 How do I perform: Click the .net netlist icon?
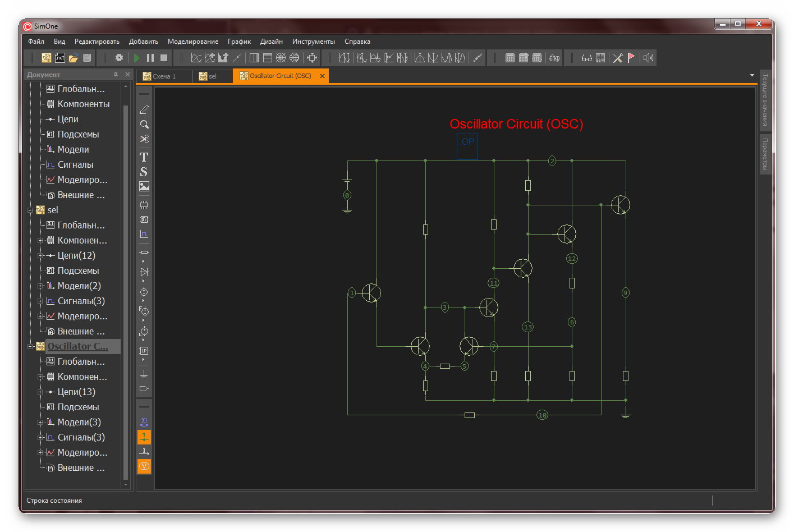(60, 58)
